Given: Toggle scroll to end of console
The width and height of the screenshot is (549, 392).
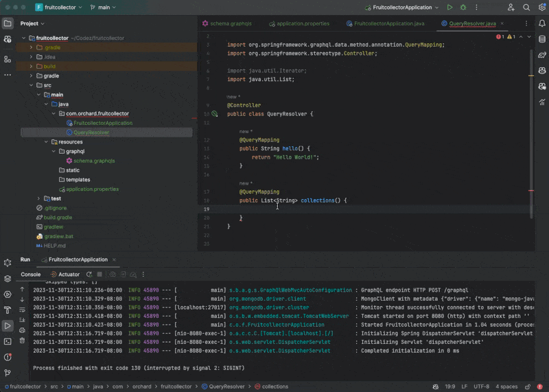Looking at the screenshot, I should 22,320.
